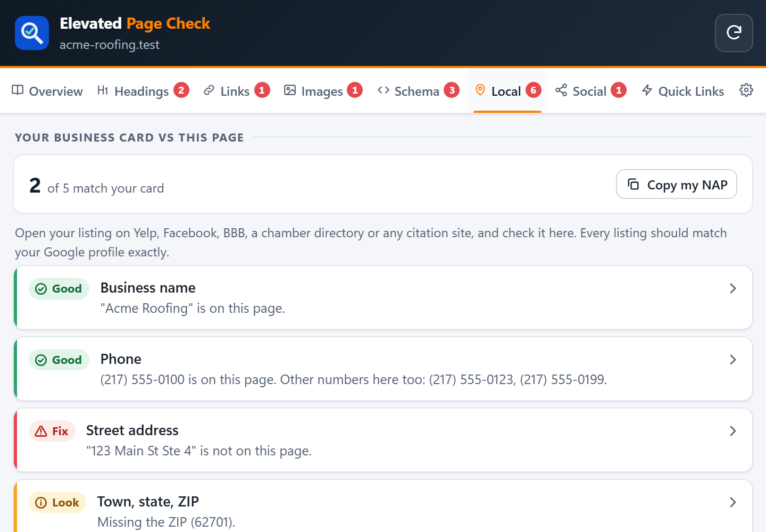Open the settings gear icon

(746, 90)
